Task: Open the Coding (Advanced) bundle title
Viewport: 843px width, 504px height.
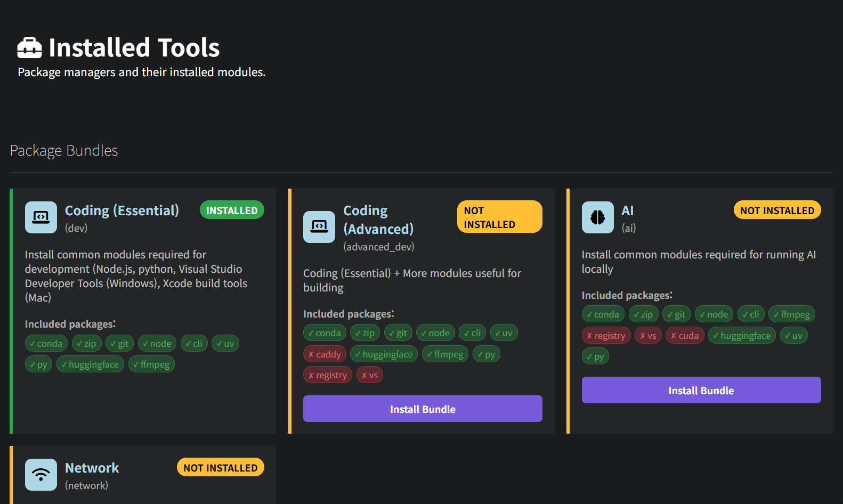Action: [378, 220]
